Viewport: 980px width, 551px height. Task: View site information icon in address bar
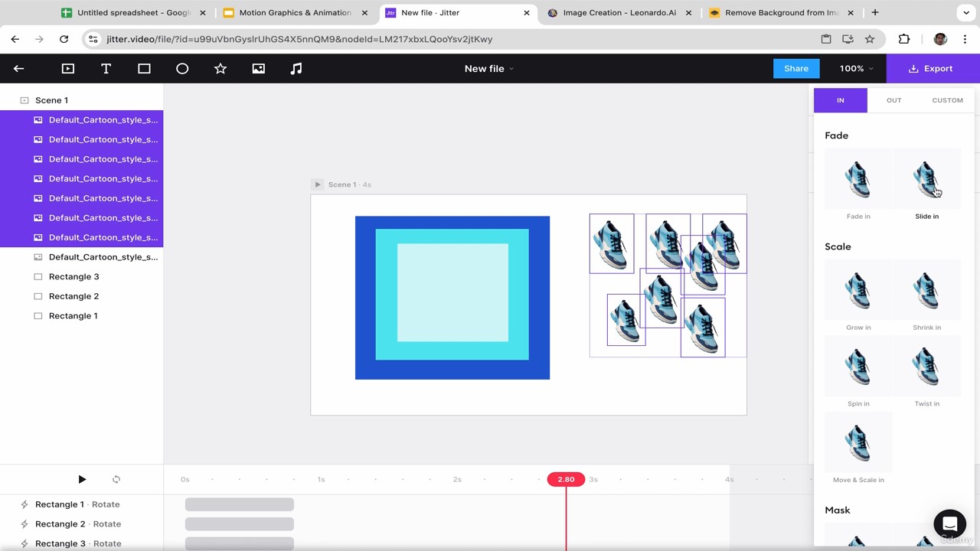[93, 39]
